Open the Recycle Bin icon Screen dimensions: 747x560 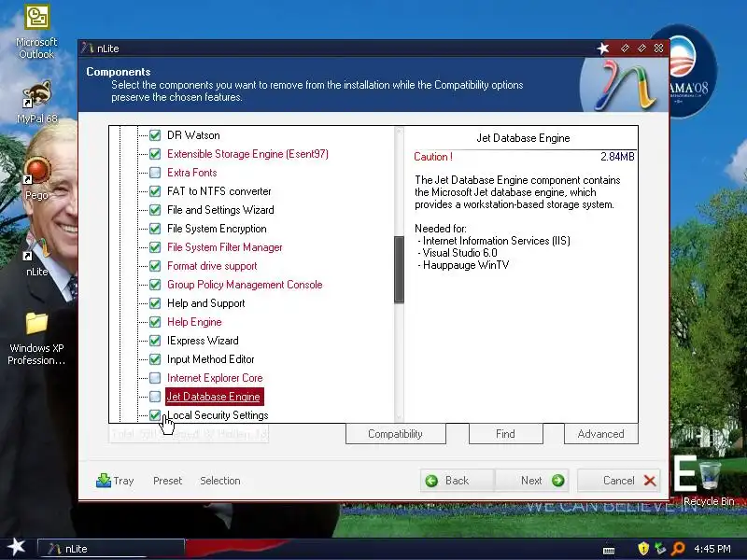coord(709,482)
